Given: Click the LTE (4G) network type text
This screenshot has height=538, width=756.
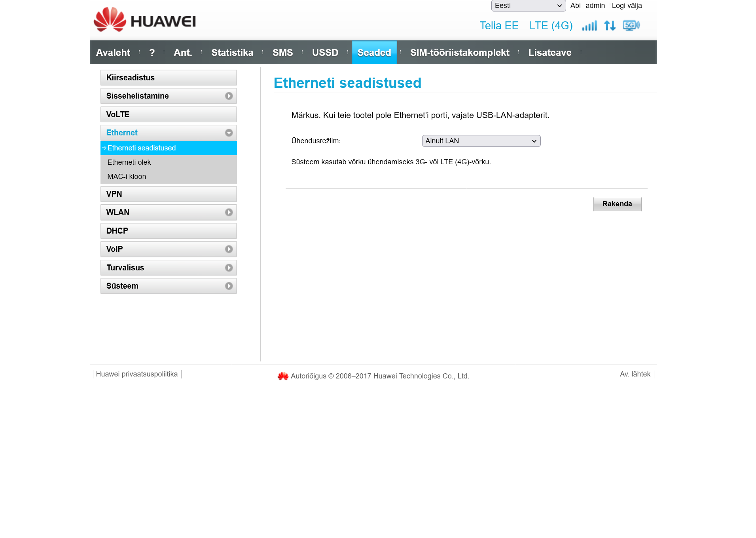Looking at the screenshot, I should click(x=551, y=26).
